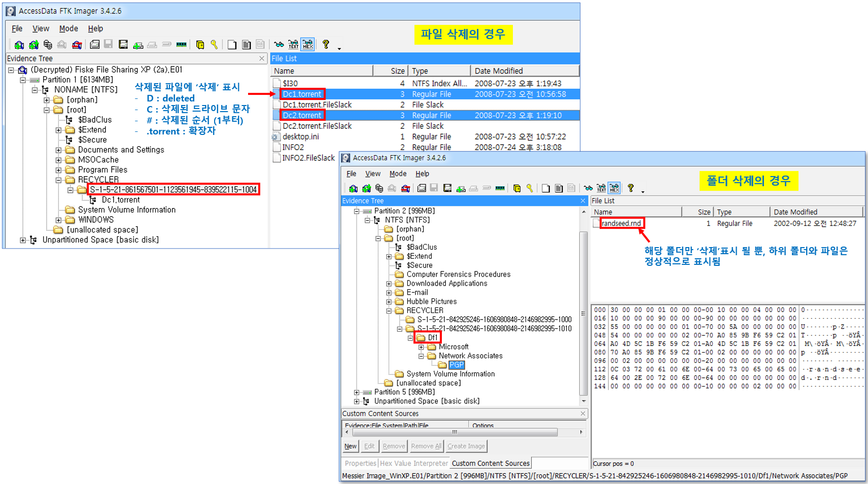The height and width of the screenshot is (484, 868).
Task: Open Help question mark icon in back window
Action: point(326,45)
